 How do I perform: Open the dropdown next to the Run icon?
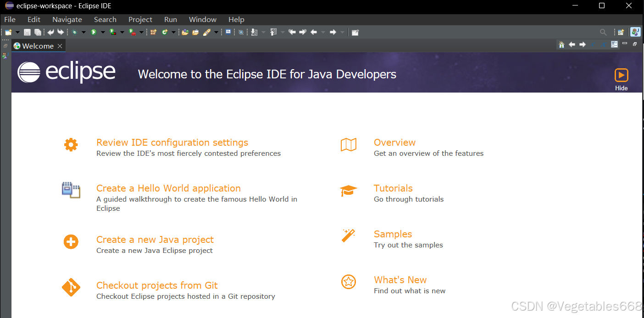coord(103,32)
